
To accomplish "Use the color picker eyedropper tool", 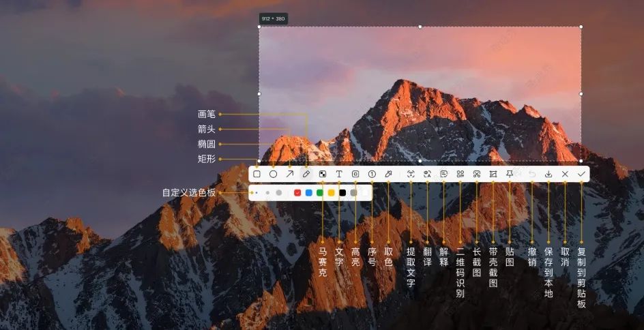I will 388,175.
